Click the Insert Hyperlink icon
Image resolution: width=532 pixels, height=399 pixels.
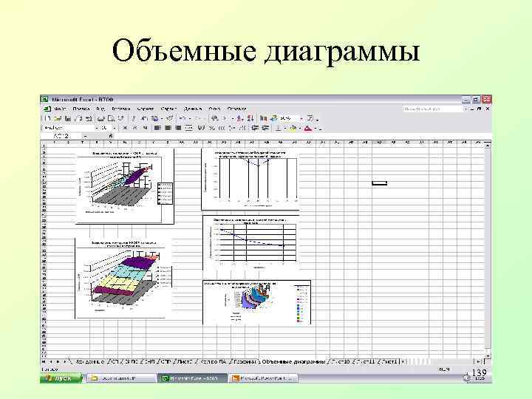point(215,118)
